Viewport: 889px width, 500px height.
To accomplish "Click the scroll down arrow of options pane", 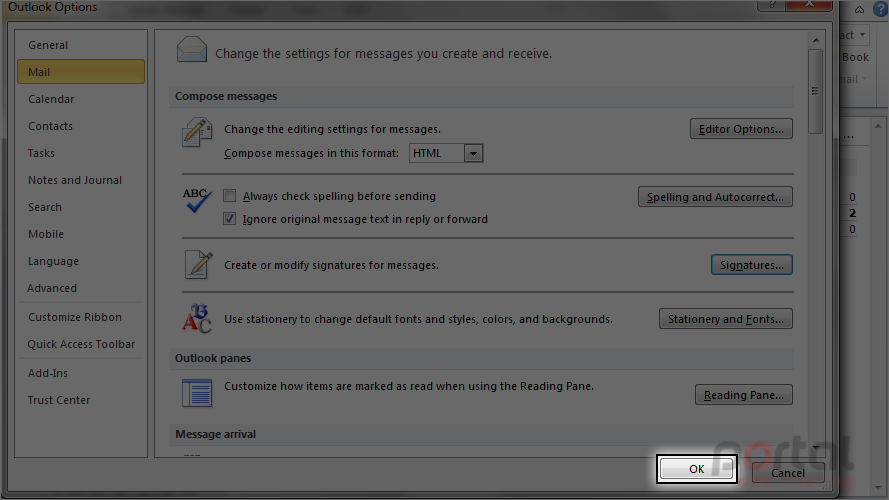I will pyautogui.click(x=816, y=448).
